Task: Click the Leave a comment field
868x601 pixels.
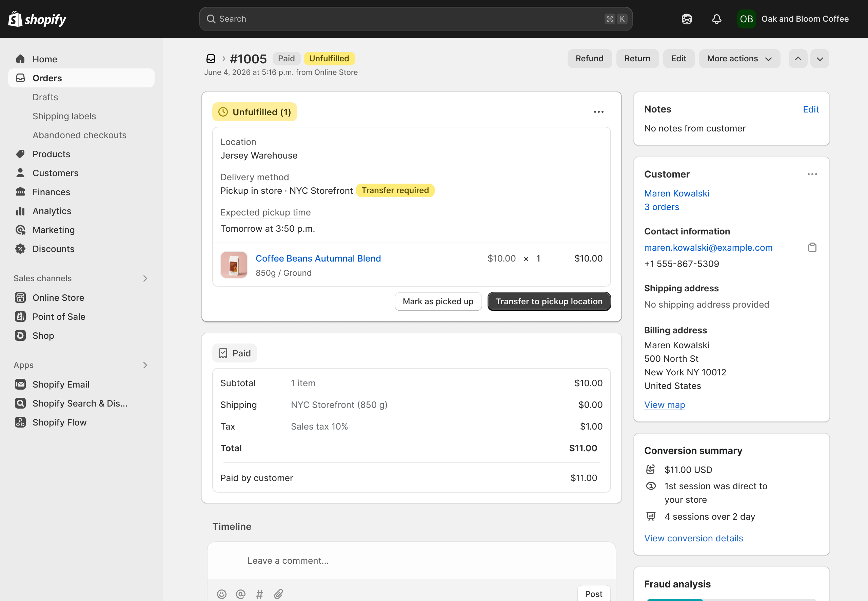Action: tap(411, 561)
